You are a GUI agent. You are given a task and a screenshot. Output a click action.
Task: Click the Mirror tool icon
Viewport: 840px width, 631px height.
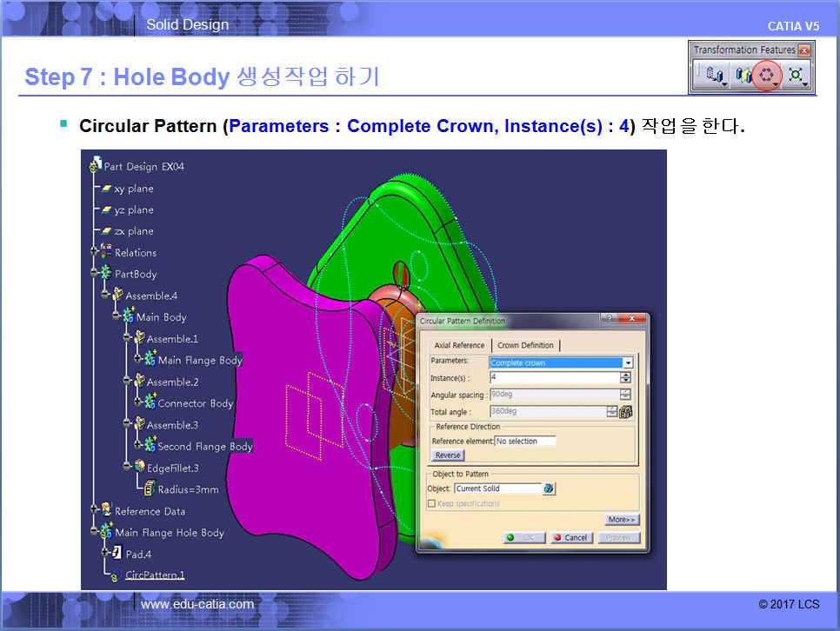click(742, 76)
